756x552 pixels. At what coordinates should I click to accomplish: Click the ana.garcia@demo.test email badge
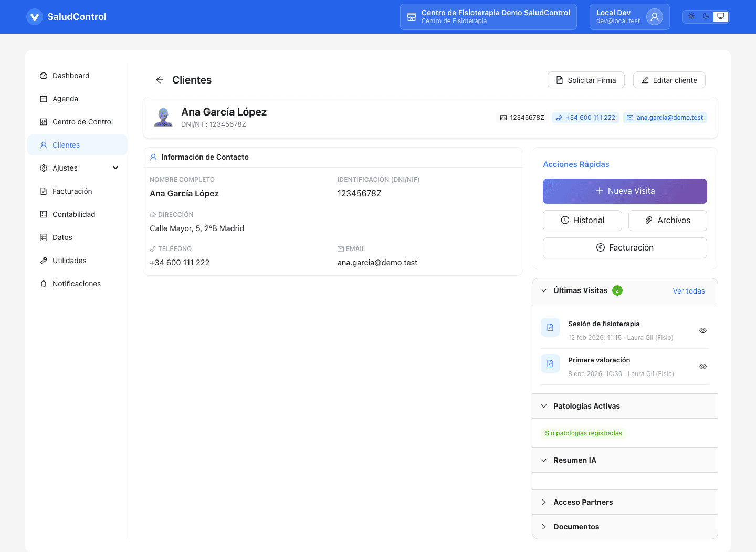tap(665, 118)
